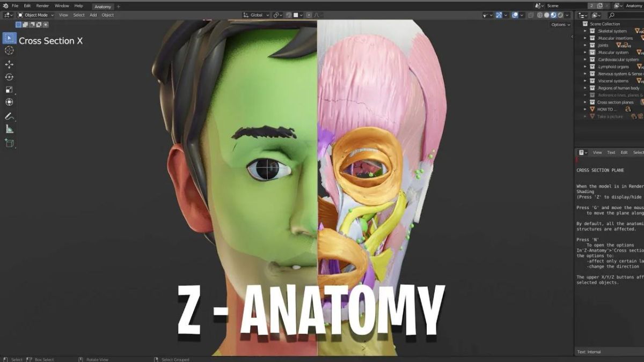Switch to rendered shading

click(x=560, y=15)
